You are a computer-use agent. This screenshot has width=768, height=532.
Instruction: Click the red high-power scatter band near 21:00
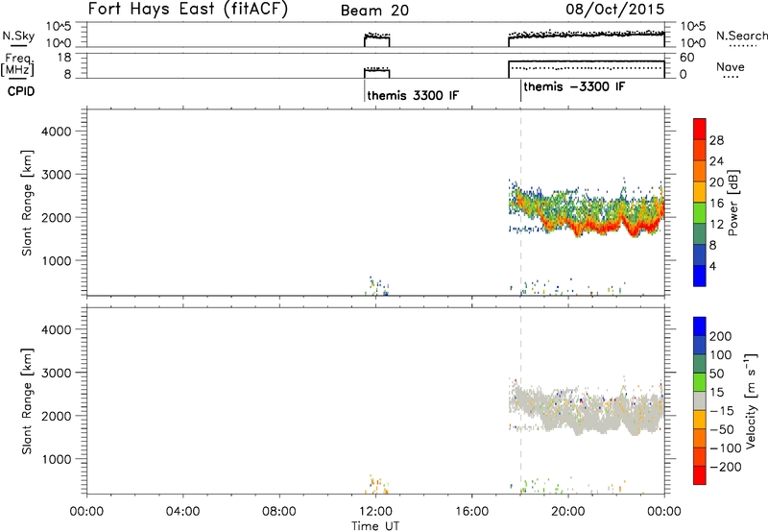click(x=592, y=228)
